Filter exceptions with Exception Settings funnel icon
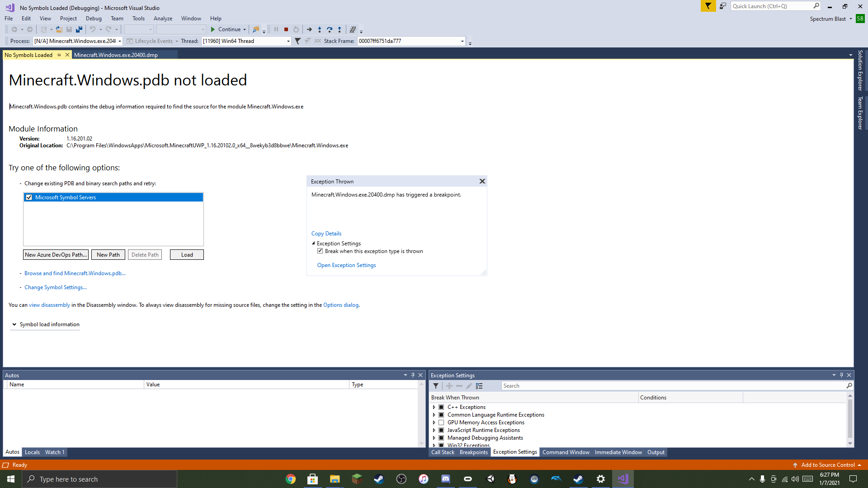The image size is (868, 488). (436, 386)
